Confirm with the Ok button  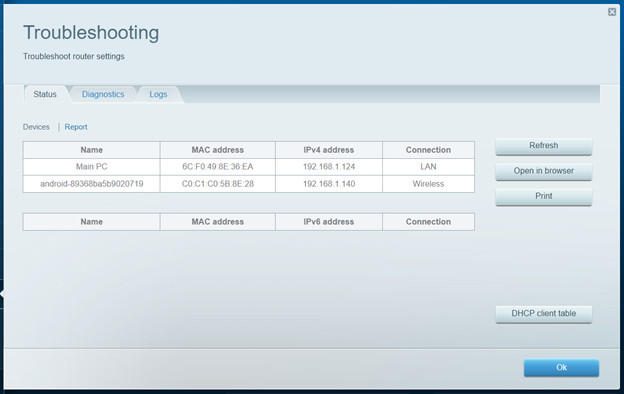coord(561,368)
